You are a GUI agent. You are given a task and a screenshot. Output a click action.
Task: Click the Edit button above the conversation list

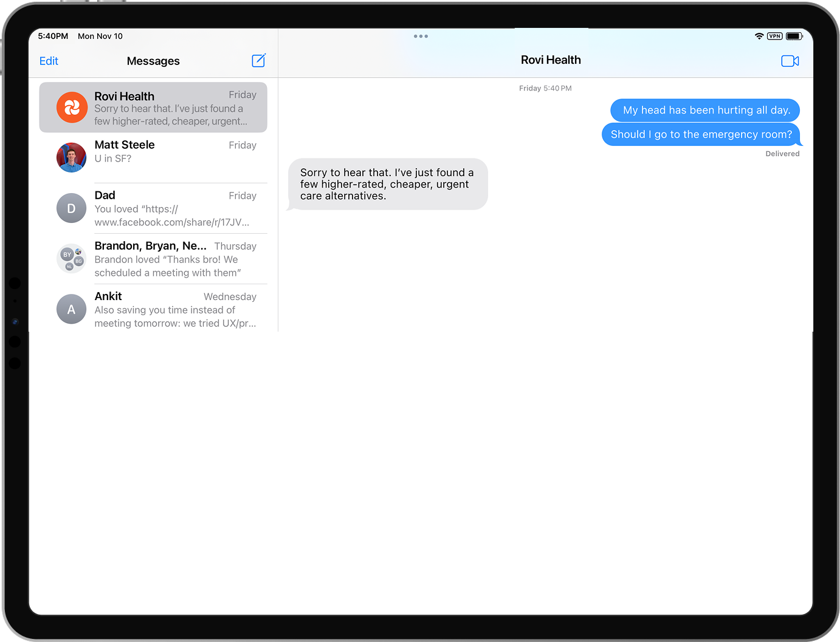[49, 61]
